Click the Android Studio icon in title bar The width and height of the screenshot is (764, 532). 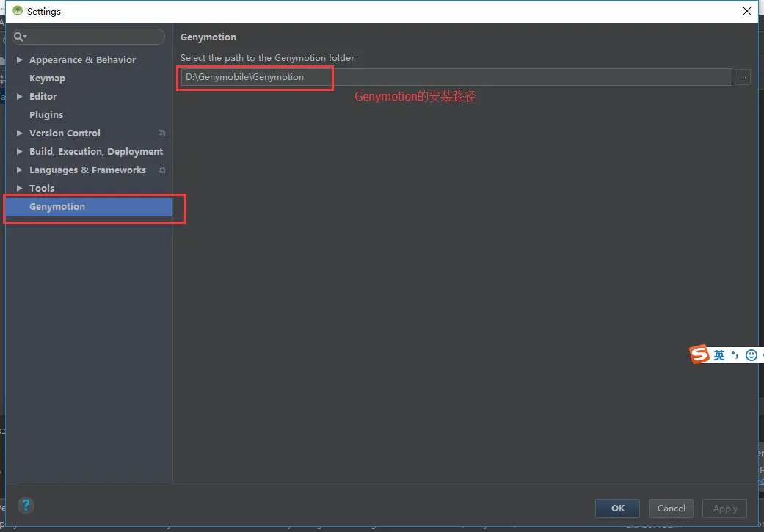point(18,11)
